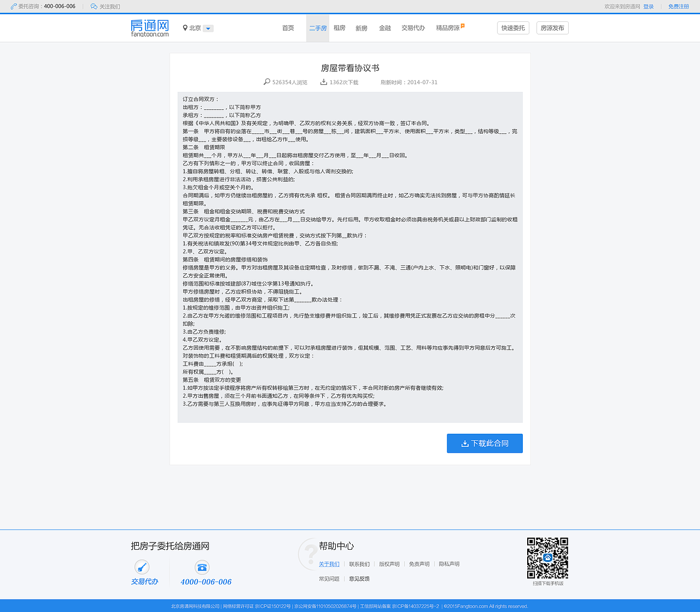Viewport: 700px width, 612px height.
Task: Click the 第五条 租赁双方的变更 heading
Action: (212, 380)
